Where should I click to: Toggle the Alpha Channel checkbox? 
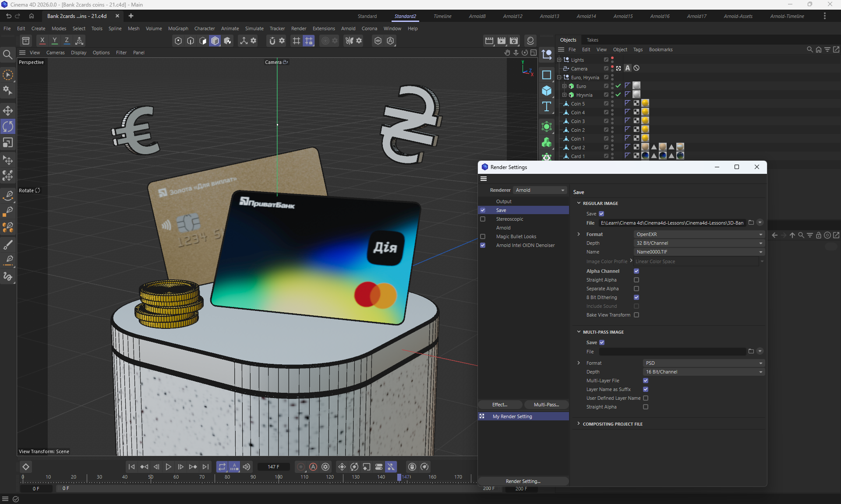[636, 271]
